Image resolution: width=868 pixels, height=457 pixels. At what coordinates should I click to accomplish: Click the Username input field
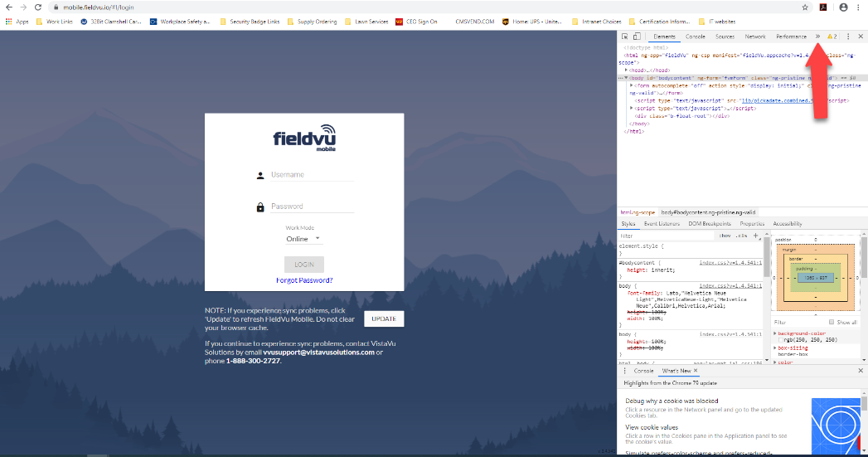312,174
